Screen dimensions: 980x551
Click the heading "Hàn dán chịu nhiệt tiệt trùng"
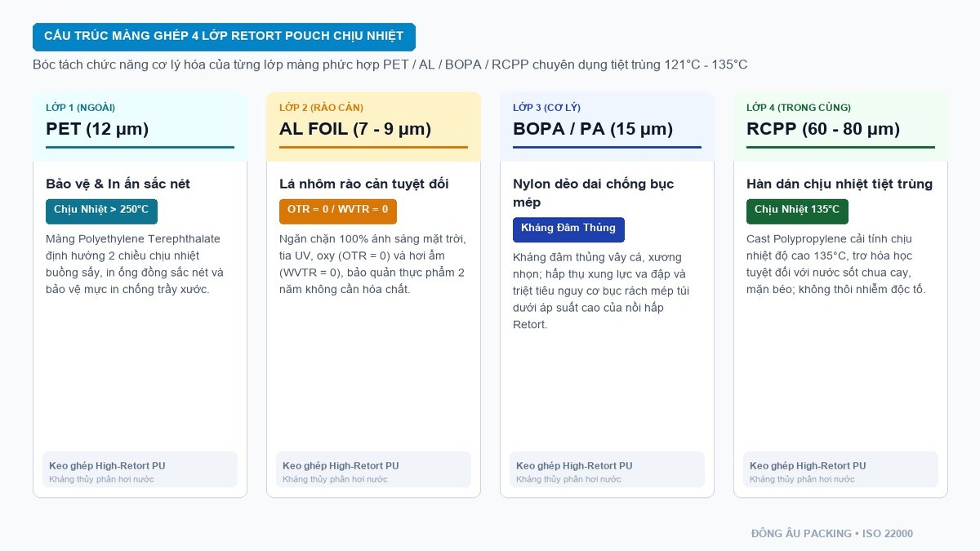coord(840,184)
